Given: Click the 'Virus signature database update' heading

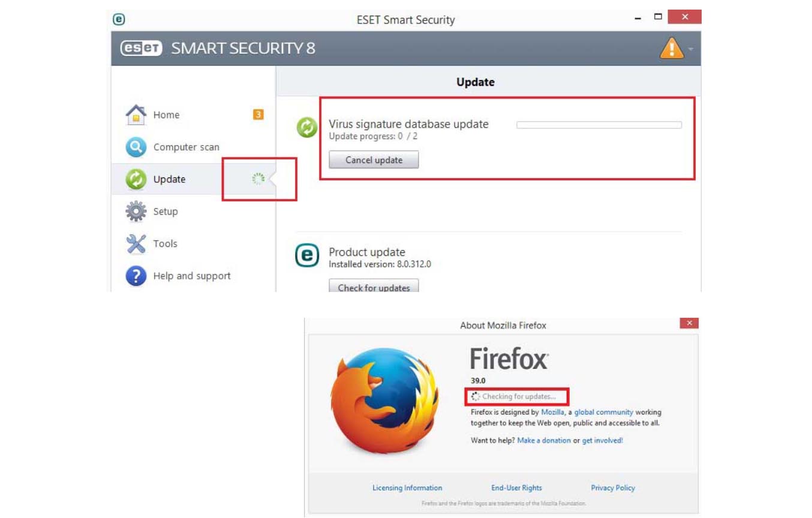Looking at the screenshot, I should pyautogui.click(x=408, y=124).
